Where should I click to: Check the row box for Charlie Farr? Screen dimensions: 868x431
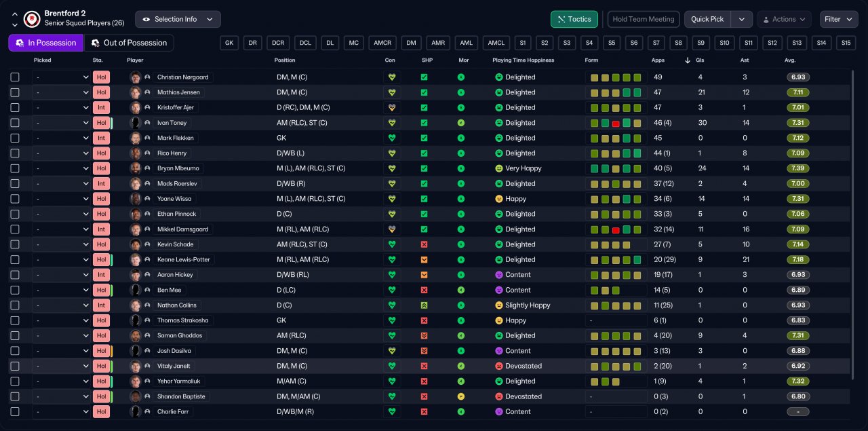pos(15,411)
